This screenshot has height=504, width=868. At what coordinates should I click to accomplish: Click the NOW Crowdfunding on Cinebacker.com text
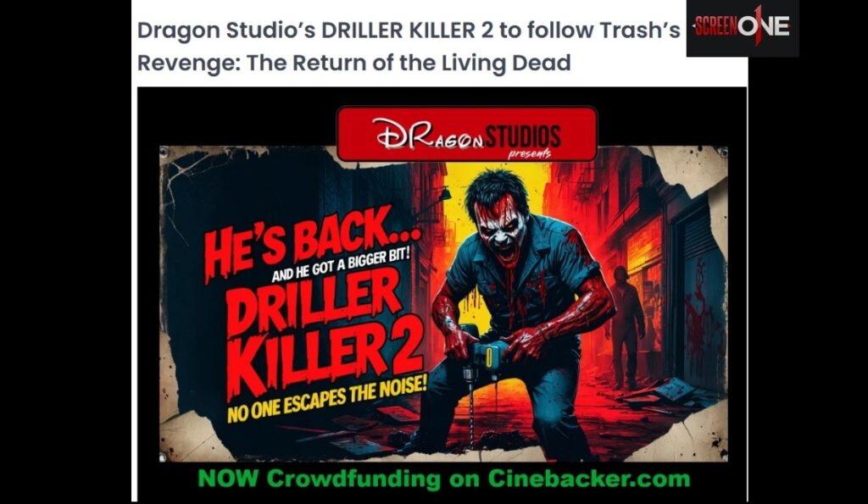[x=444, y=479]
